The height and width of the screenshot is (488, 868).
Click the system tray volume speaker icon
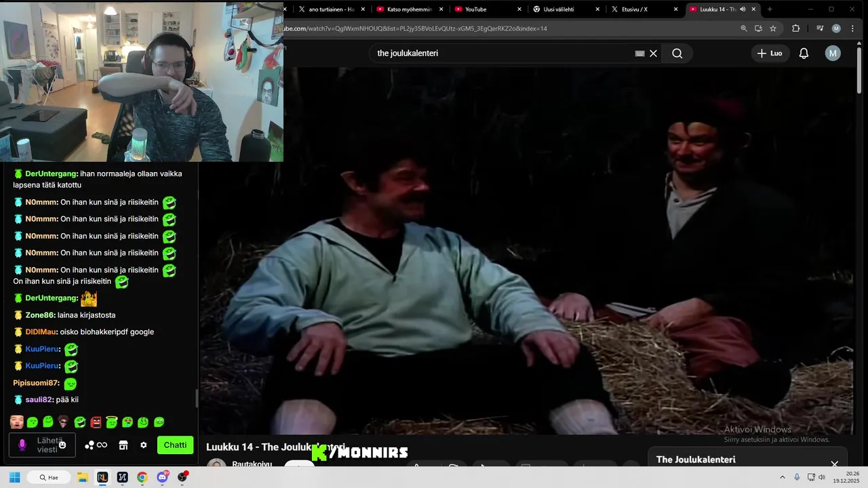click(822, 477)
